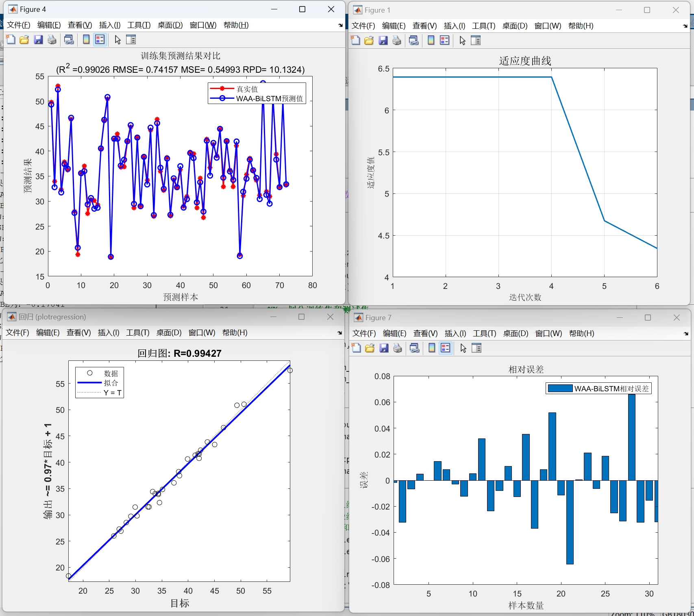Open file icon in Figure 1 toolbar
Viewport: 694px width, 616px height.
pyautogui.click(x=369, y=40)
